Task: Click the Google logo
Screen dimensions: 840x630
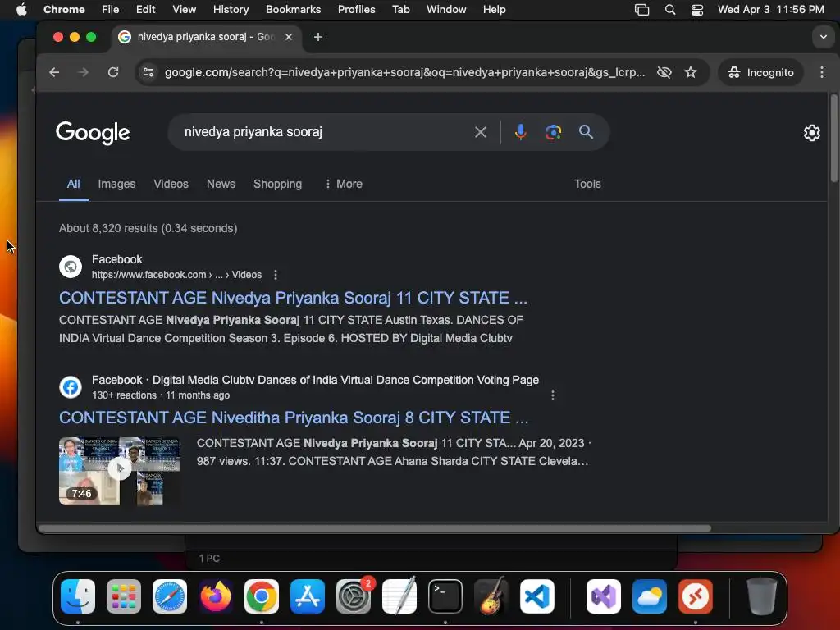Action: tap(93, 133)
